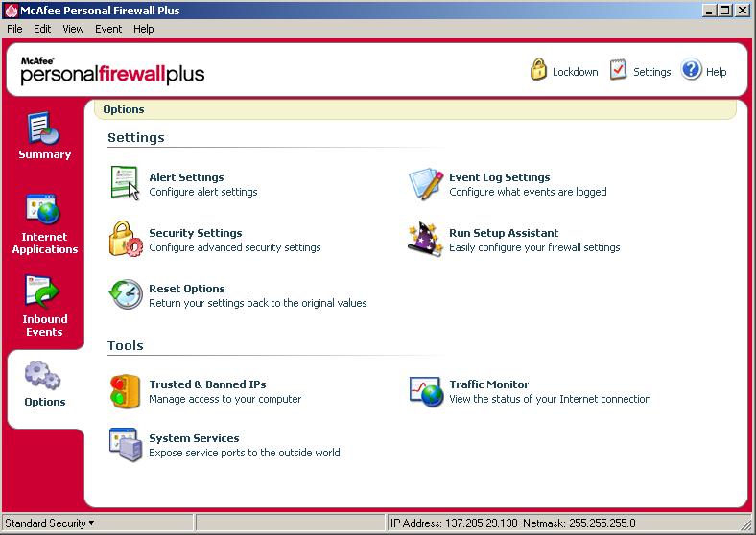Expand the Standard Security dropdown in status bar
This screenshot has height=535, width=756.
(x=49, y=523)
